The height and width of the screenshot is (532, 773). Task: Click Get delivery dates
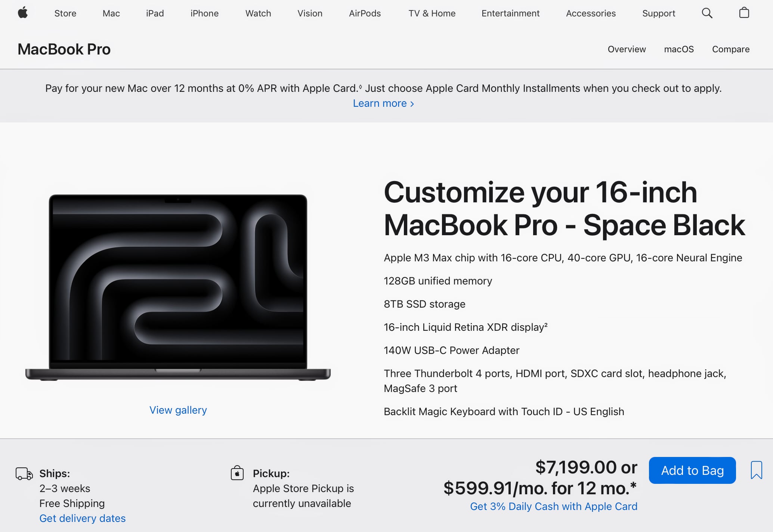click(83, 518)
